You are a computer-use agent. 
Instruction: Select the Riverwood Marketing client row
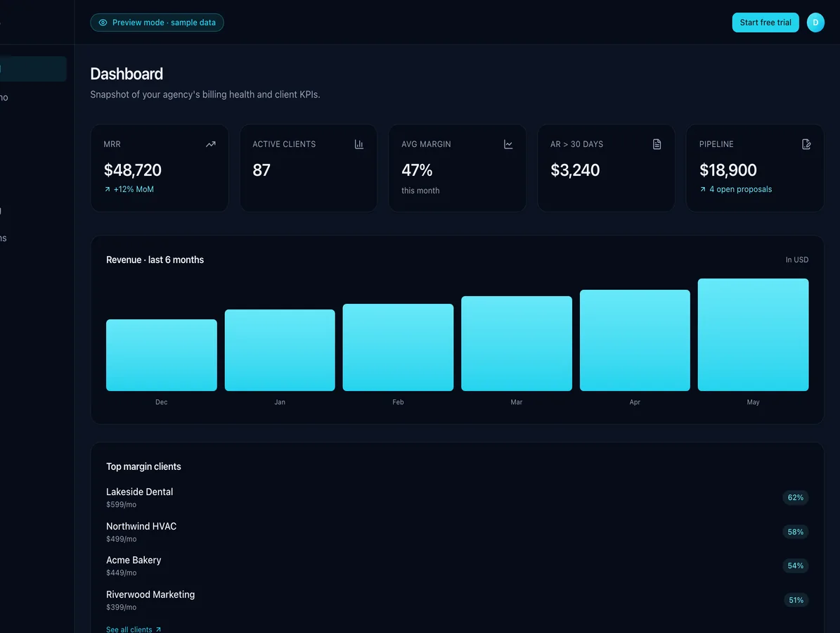[457, 600]
